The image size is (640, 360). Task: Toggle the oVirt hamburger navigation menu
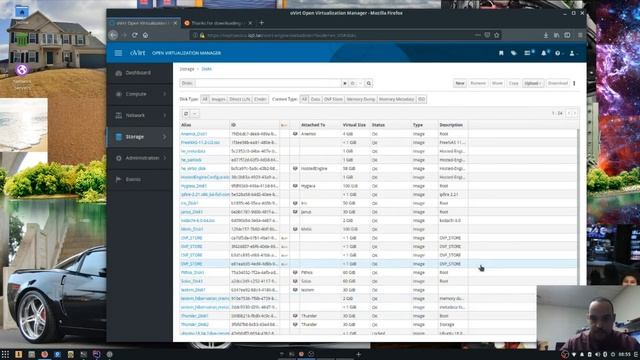(118, 53)
